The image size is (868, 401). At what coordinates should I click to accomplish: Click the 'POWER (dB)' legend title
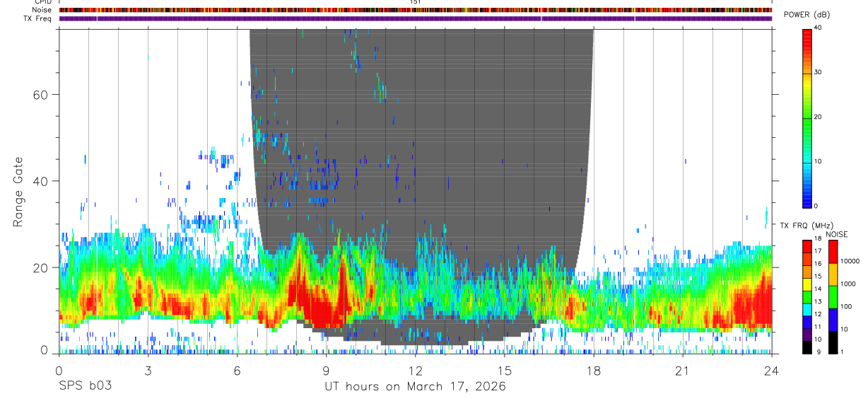click(x=807, y=15)
